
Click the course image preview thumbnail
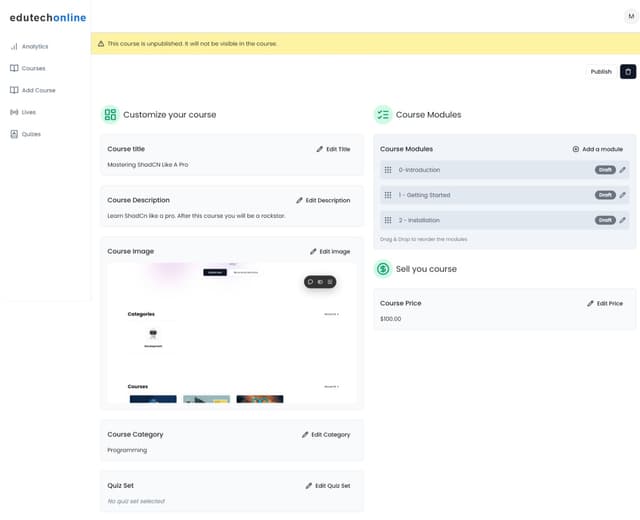point(232,333)
